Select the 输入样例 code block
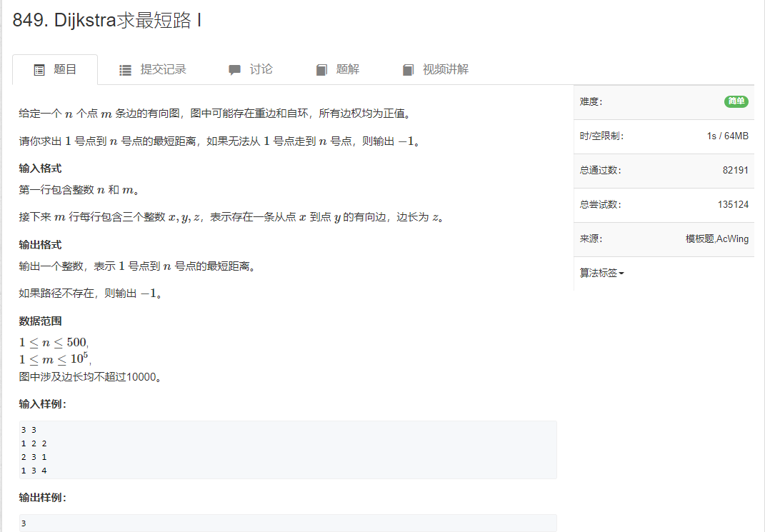Screen dimensions: 765x532 click(286, 449)
